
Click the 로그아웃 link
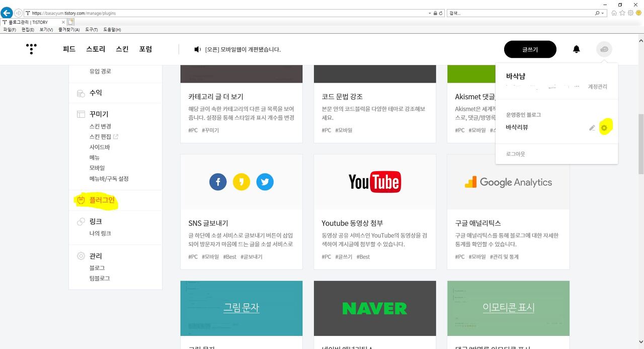pos(516,154)
